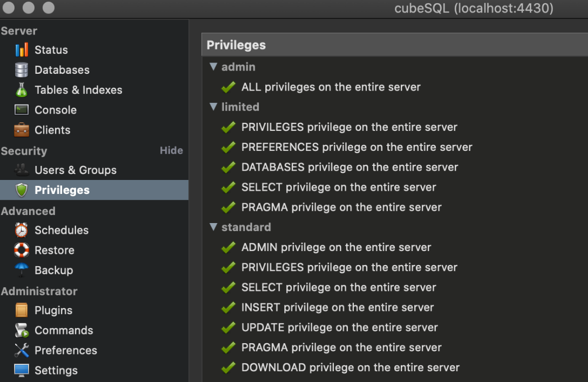The image size is (588, 382).
Task: Show the Clients list
Action: pos(52,130)
